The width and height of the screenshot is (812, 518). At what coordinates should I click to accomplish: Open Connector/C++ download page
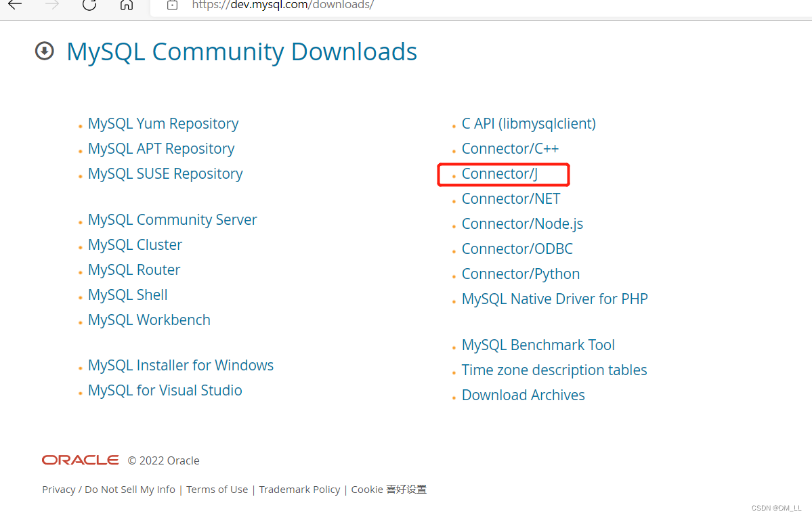(510, 149)
